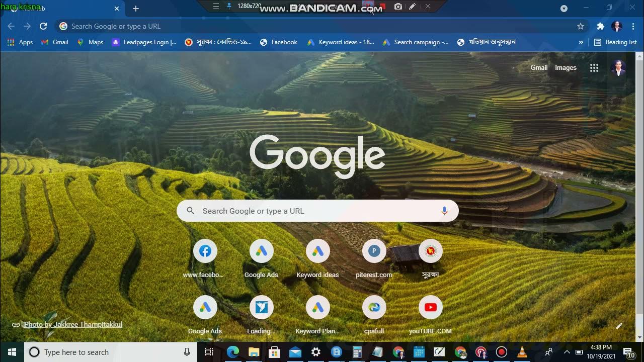Viewport: 644px width, 362px height.
Task: Click the Windows taskbar search box
Action: pos(111,352)
